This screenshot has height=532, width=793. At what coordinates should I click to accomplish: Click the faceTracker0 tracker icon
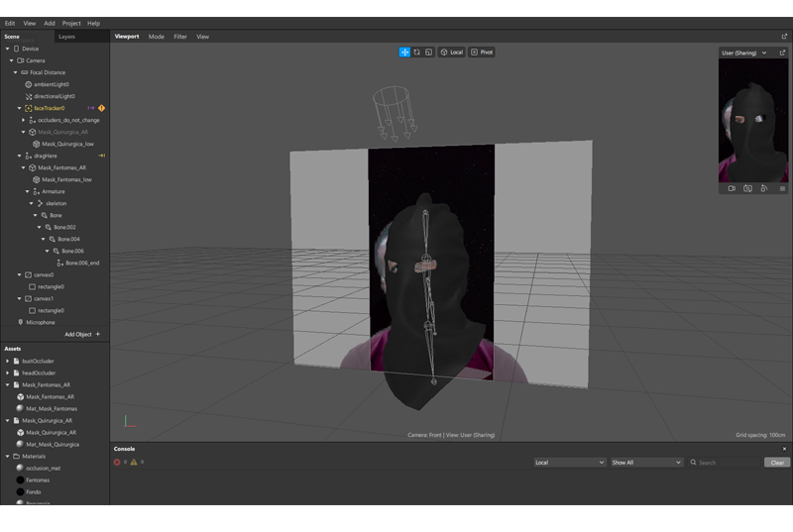[29, 108]
